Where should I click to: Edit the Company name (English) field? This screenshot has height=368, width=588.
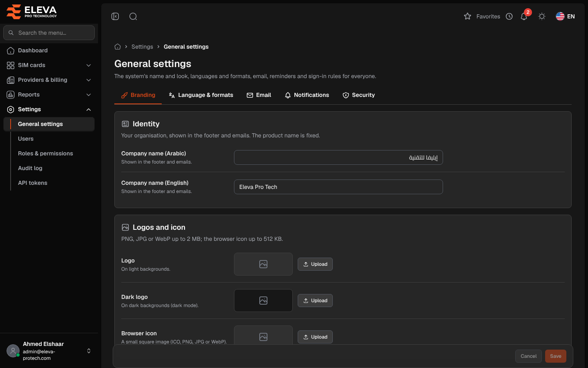339,187
